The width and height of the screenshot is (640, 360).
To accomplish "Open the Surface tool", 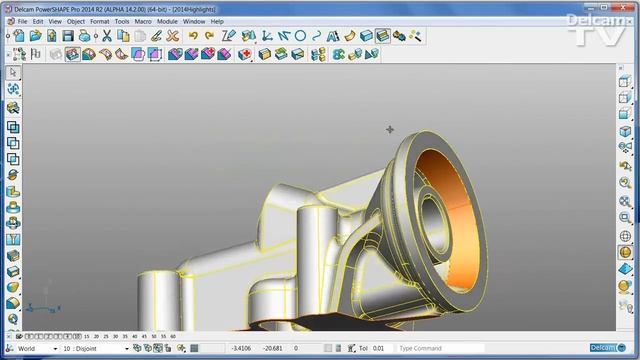I will (350, 36).
